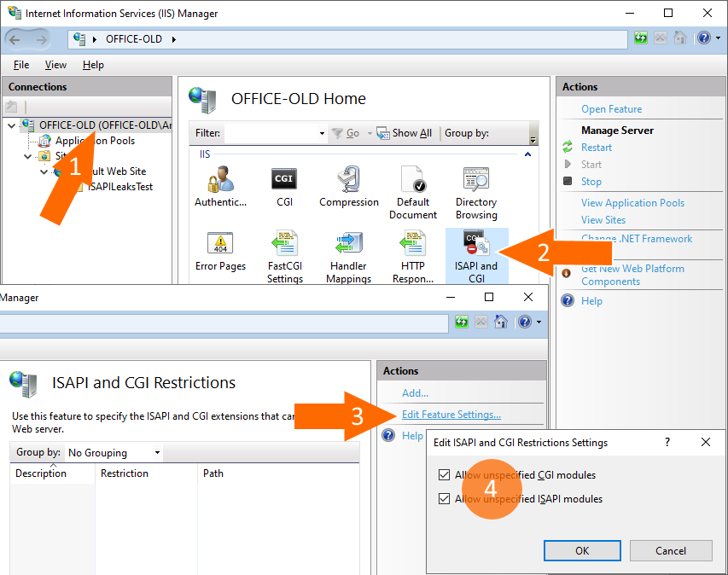Image resolution: width=728 pixels, height=575 pixels.
Task: Open the File menu
Action: (x=20, y=64)
